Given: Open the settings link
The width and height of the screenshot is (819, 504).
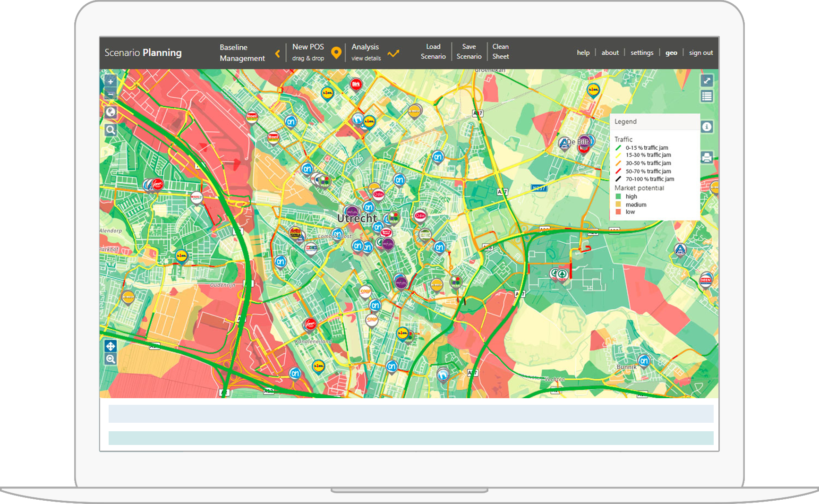Looking at the screenshot, I should click(x=642, y=53).
